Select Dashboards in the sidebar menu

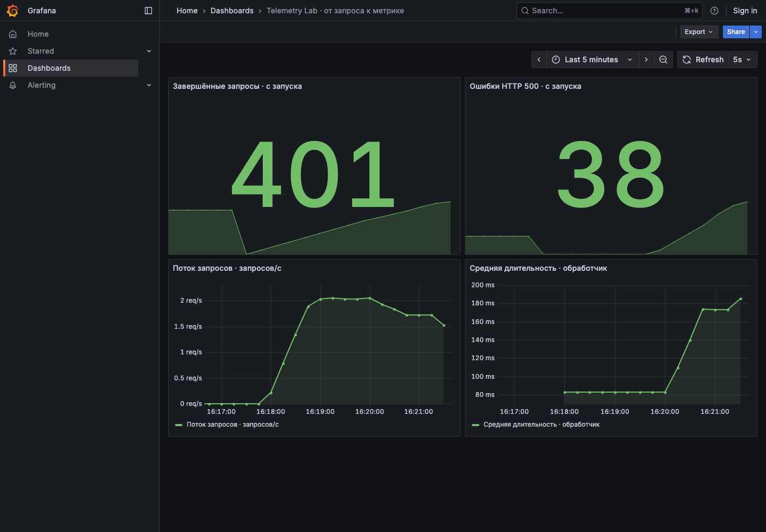pyautogui.click(x=71, y=68)
